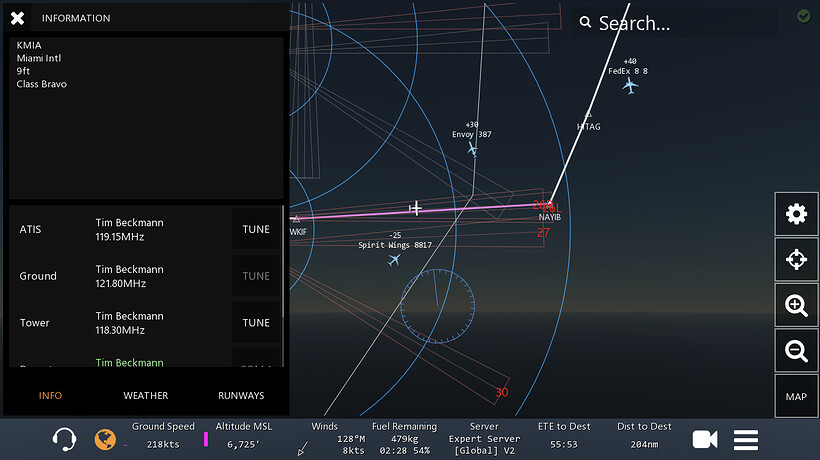Open ATC headset communications icon

coord(64,439)
